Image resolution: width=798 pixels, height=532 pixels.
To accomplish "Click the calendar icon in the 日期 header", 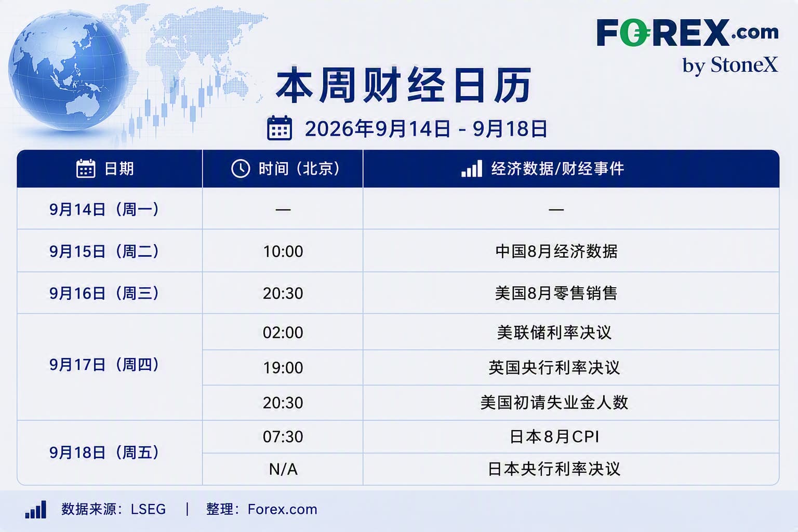I will pyautogui.click(x=86, y=168).
